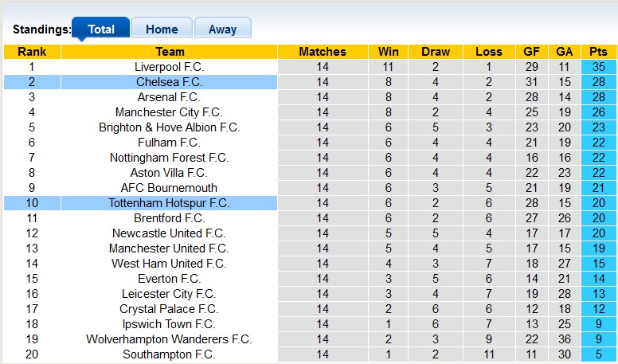Click the Matches column header
This screenshot has height=364, width=618.
tap(323, 52)
